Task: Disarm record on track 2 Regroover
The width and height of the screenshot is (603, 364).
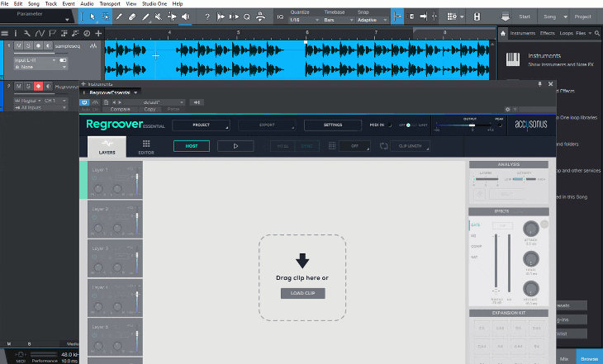Action: [x=39, y=86]
